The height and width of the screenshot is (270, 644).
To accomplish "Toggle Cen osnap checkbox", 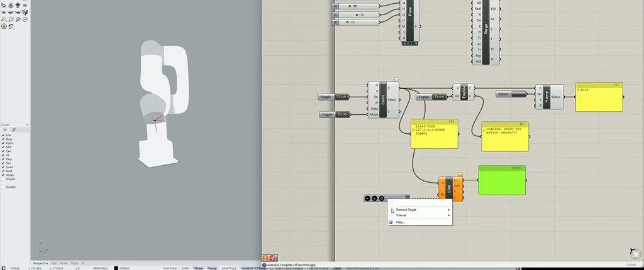I will coord(3,151).
